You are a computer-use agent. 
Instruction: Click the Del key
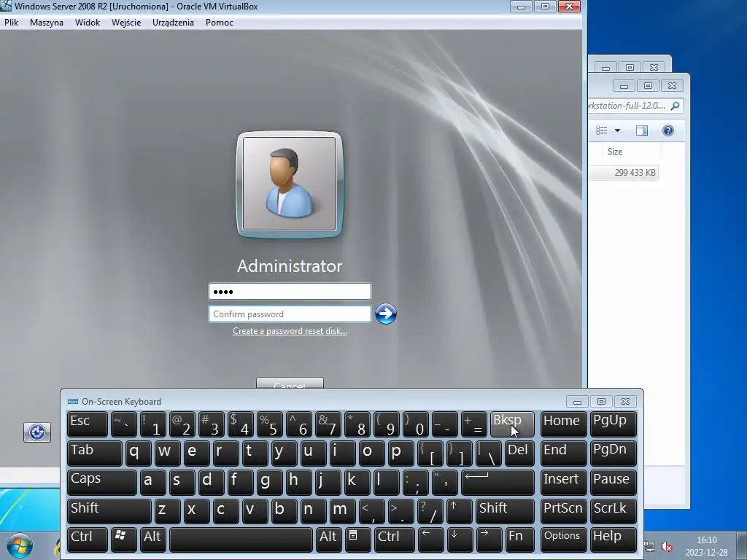519,454
